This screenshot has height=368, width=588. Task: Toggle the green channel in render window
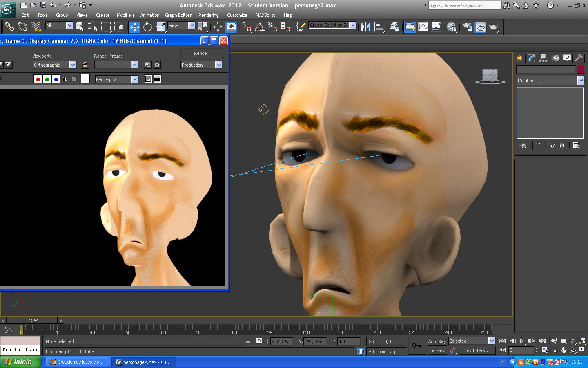tap(47, 79)
